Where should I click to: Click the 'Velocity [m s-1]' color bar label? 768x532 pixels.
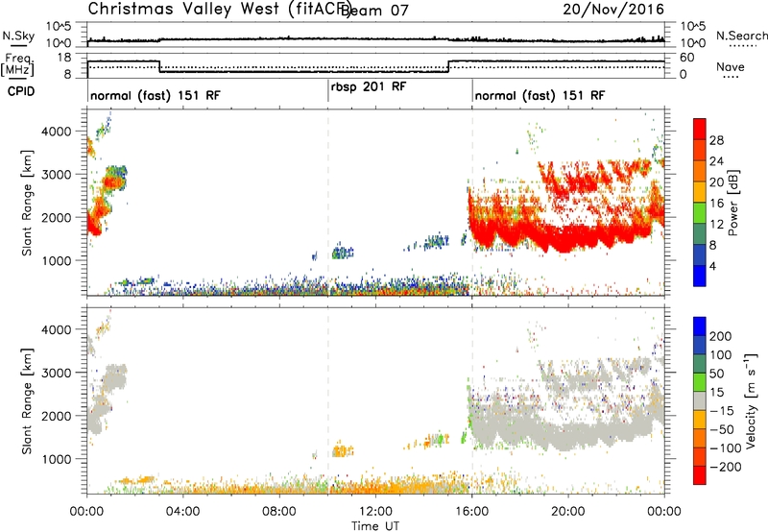[751, 400]
